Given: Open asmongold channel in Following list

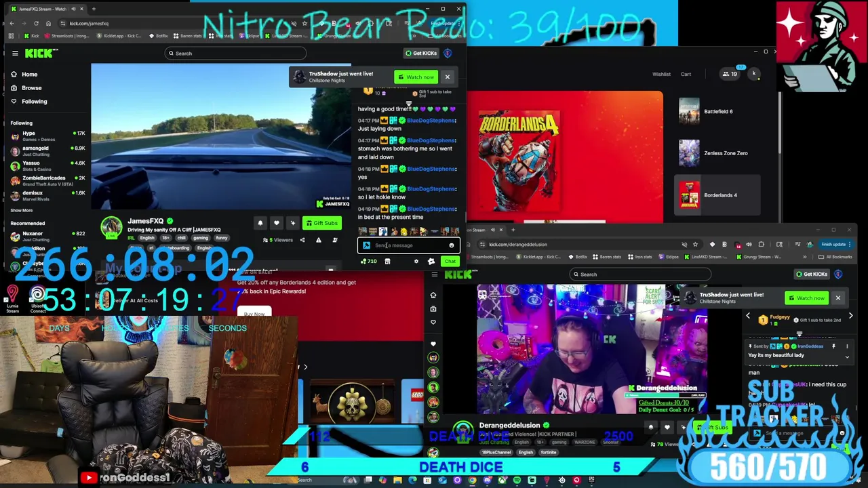Looking at the screenshot, I should (47, 150).
